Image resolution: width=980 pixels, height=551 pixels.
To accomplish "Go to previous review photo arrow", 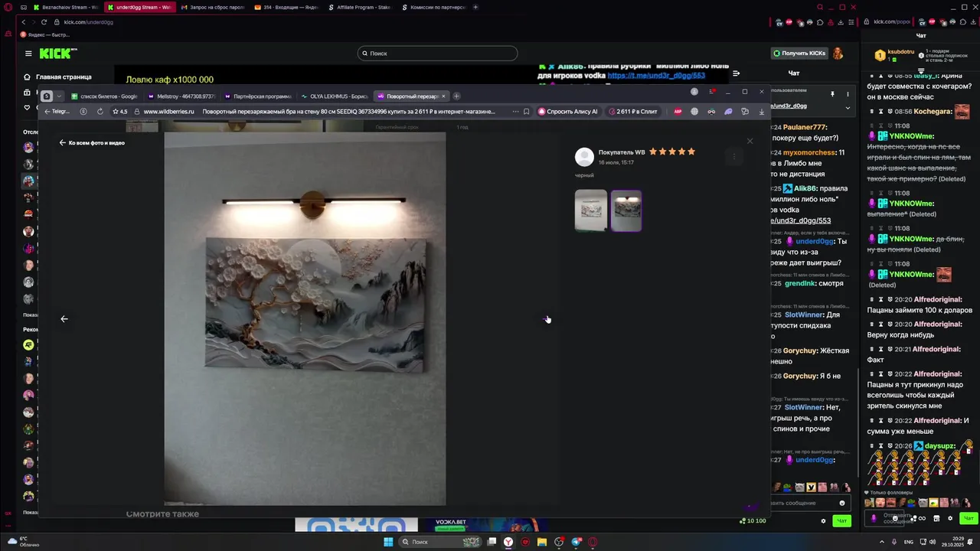I will pos(64,318).
